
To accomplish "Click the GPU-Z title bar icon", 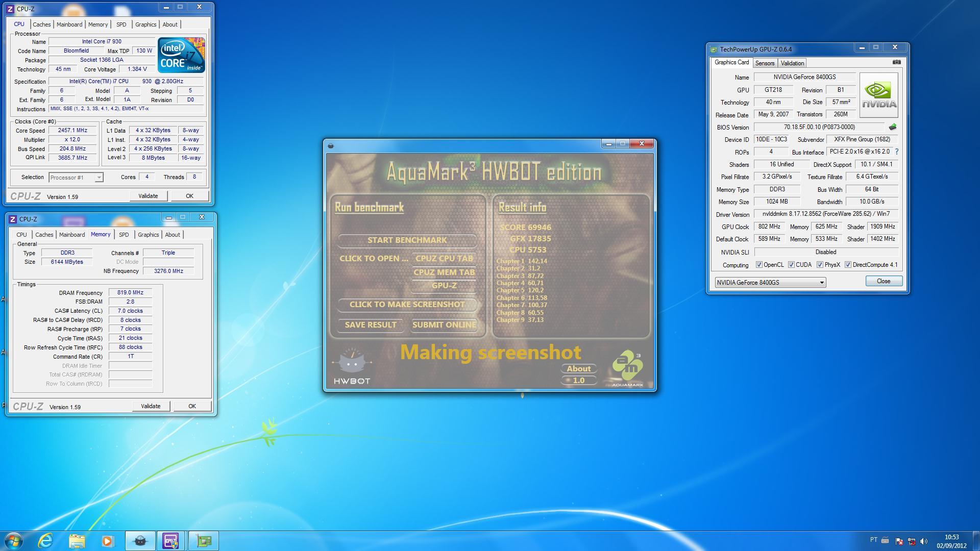I will (x=714, y=49).
